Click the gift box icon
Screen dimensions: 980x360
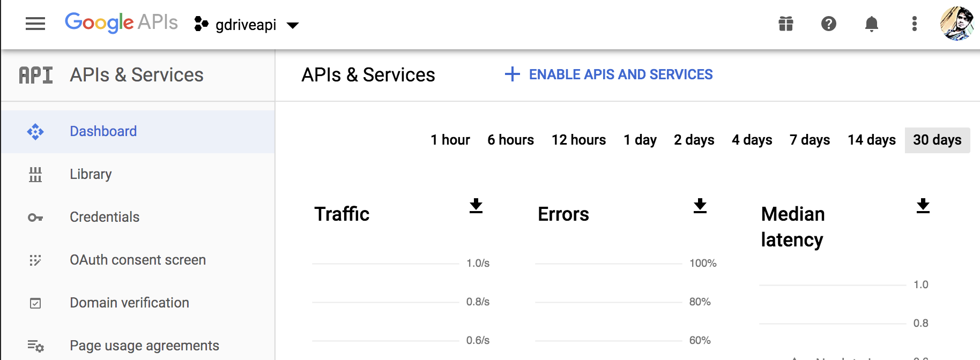click(x=786, y=24)
